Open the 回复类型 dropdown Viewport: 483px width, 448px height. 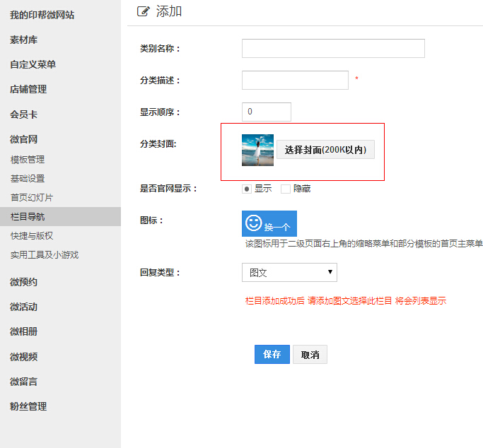pyautogui.click(x=289, y=273)
